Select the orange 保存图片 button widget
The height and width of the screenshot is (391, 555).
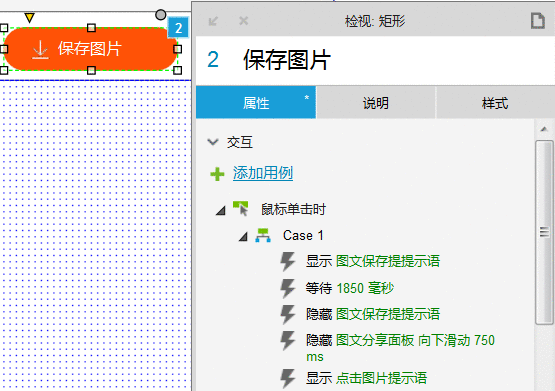click(90, 49)
